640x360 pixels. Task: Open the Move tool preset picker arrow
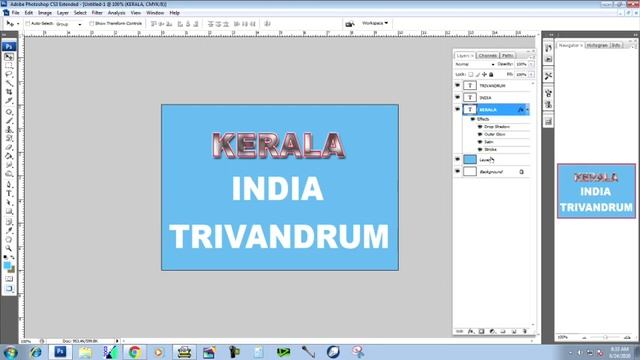pyautogui.click(x=18, y=24)
